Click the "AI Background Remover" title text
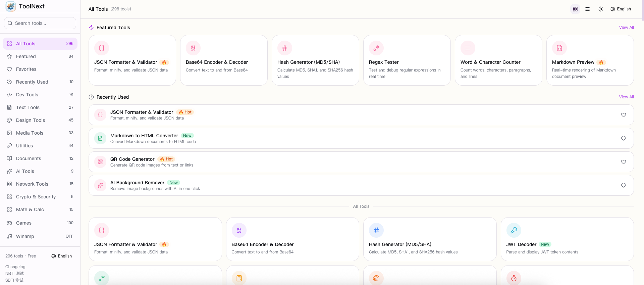The height and width of the screenshot is (285, 644). (x=138, y=183)
